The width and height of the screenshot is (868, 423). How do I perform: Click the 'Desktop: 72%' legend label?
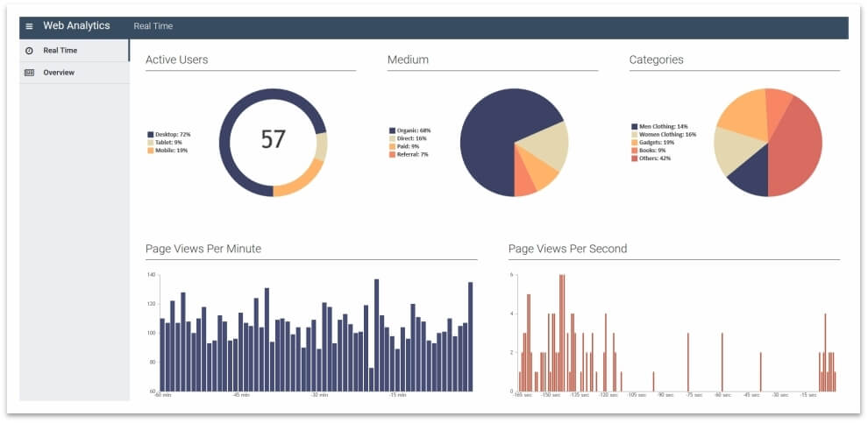coord(173,134)
